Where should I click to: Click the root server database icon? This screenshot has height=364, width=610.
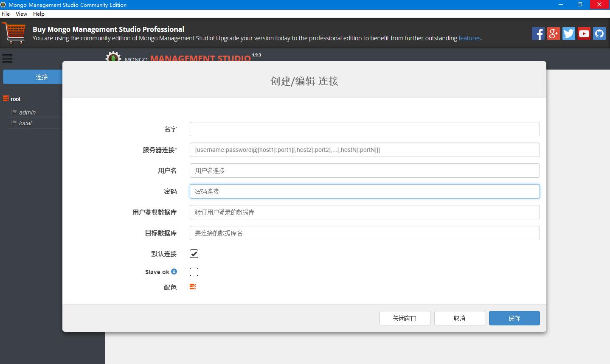(x=6, y=98)
